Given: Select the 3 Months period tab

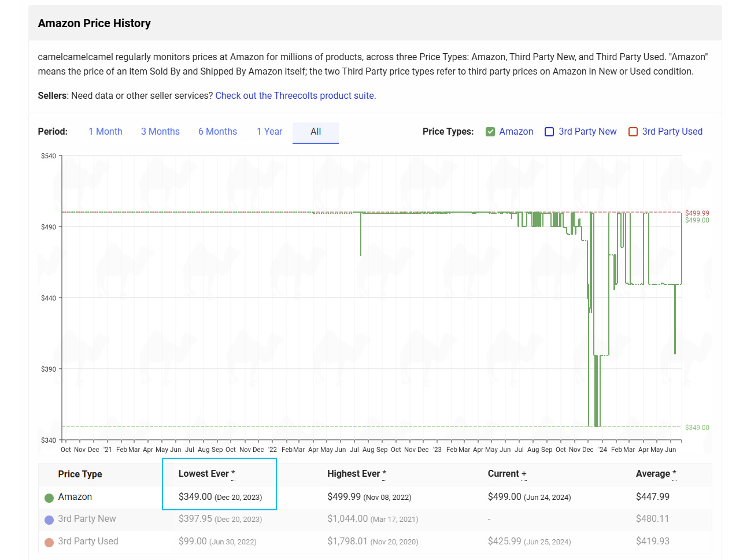Looking at the screenshot, I should tap(160, 132).
